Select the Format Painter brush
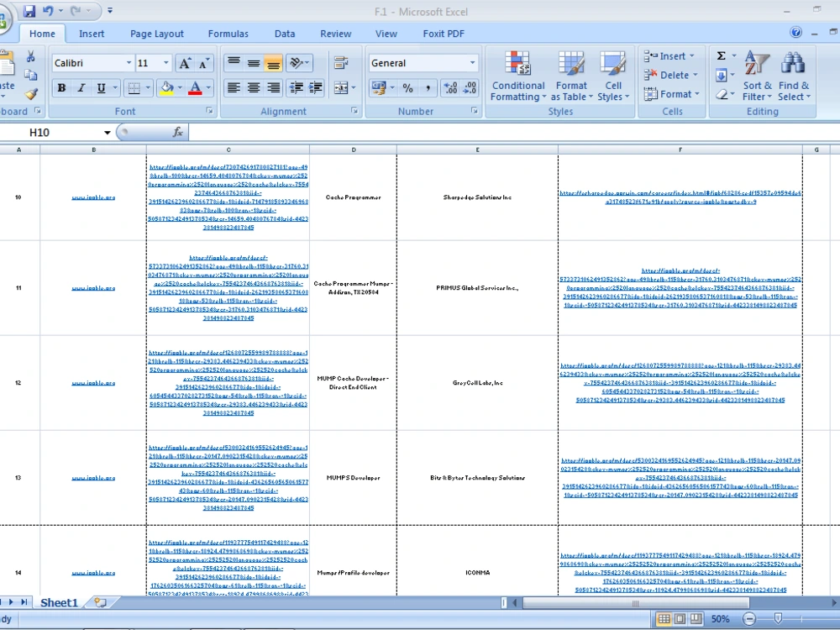The height and width of the screenshot is (630, 840). pyautogui.click(x=30, y=94)
